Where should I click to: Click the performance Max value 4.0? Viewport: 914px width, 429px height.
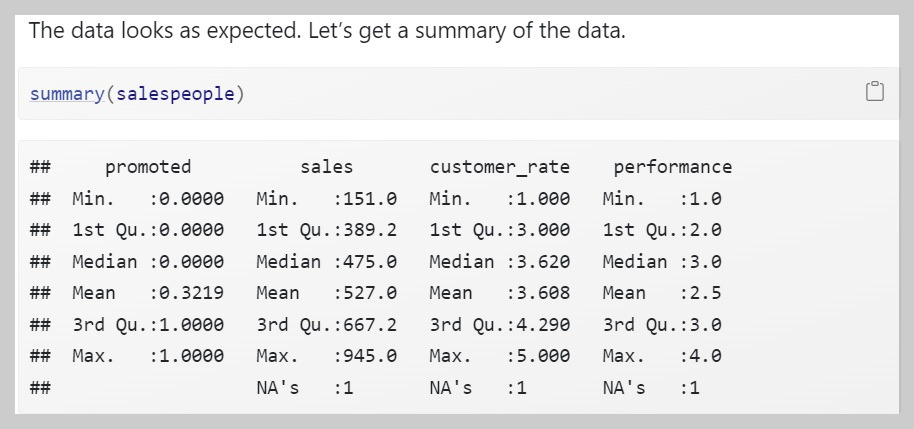click(700, 356)
